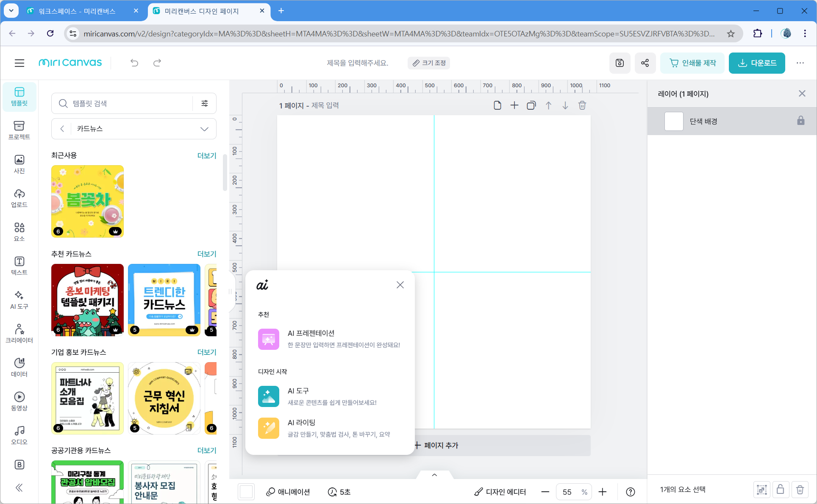This screenshot has height=504, width=817.
Task: Collapse the left sidebar with double chevron
Action: [x=19, y=488]
